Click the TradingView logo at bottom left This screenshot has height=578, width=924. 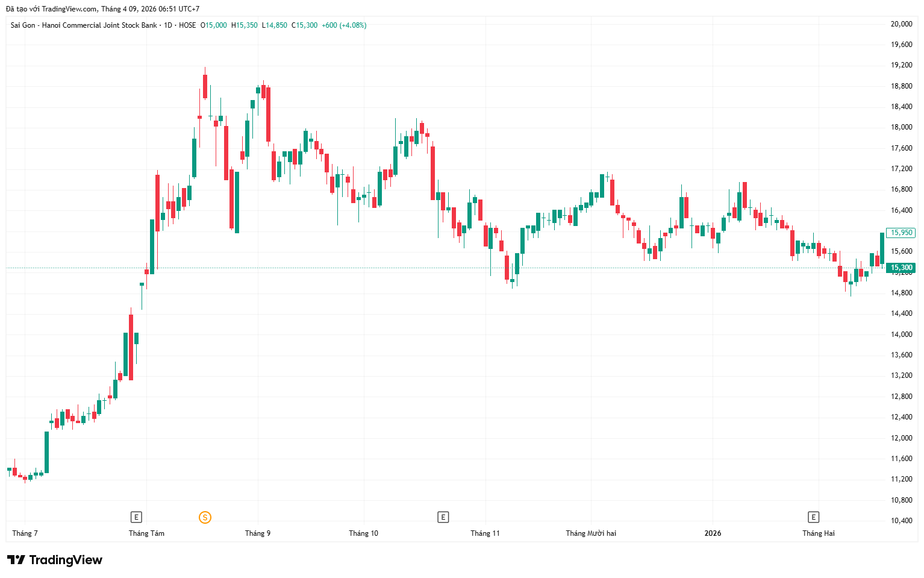(55, 560)
